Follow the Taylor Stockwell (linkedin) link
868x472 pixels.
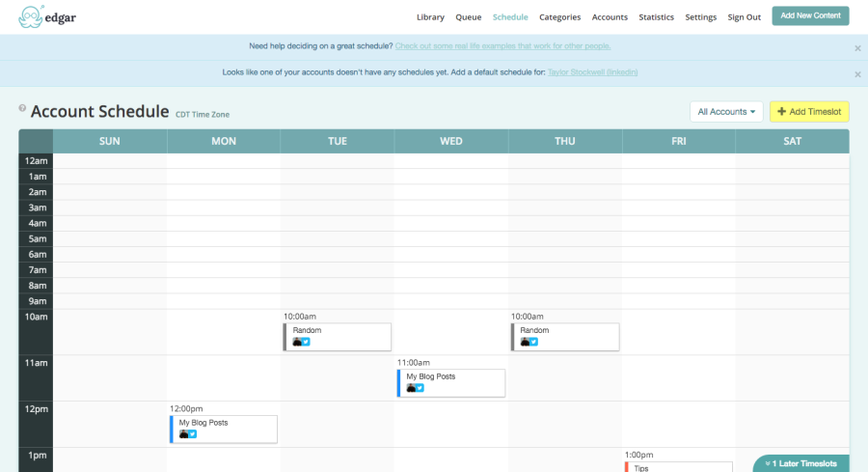point(592,72)
